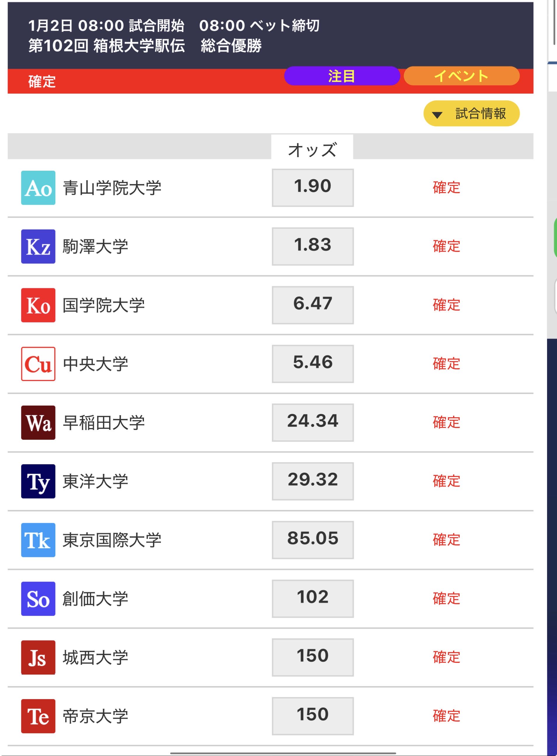
Task: Click the オッズ column header
Action: pyautogui.click(x=312, y=149)
